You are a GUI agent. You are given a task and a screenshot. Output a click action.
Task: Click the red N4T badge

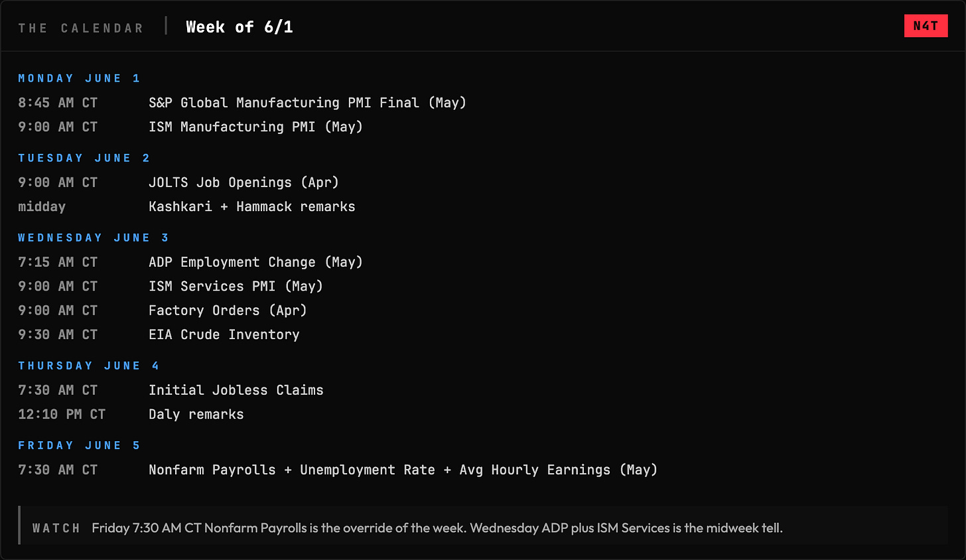pyautogui.click(x=926, y=26)
